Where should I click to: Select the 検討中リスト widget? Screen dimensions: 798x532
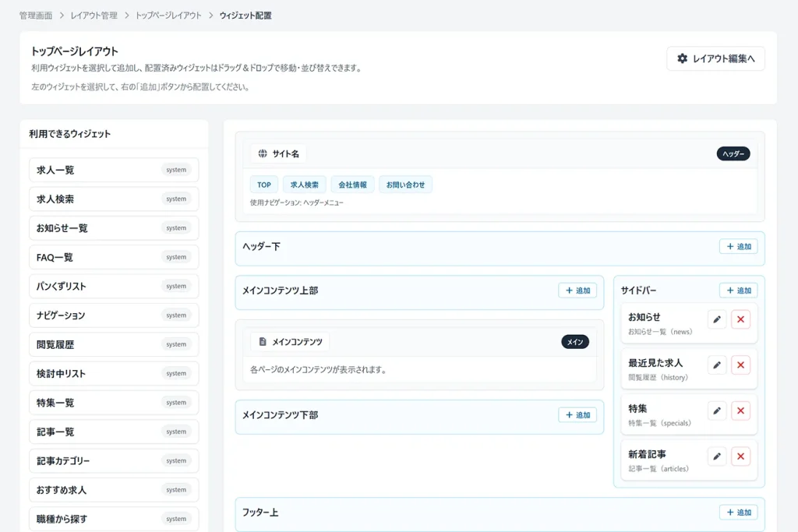coord(114,373)
